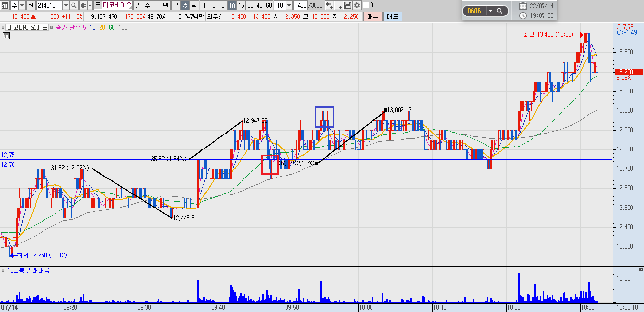Click the 118,747백만 trading value
The height and width of the screenshot is (312, 644).
pyautogui.click(x=188, y=16)
